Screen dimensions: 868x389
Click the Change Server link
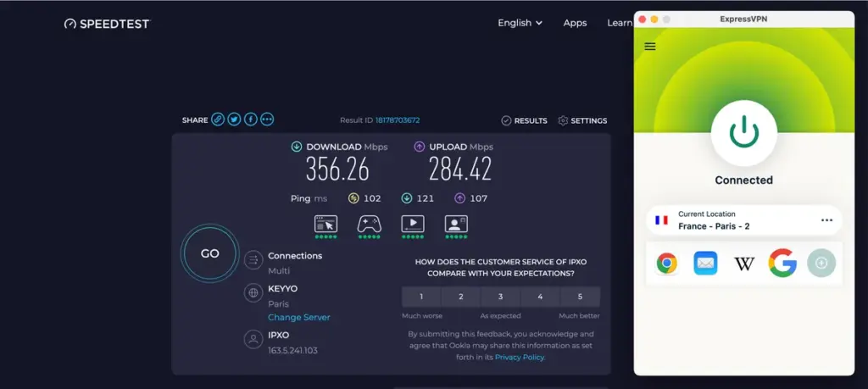click(298, 317)
